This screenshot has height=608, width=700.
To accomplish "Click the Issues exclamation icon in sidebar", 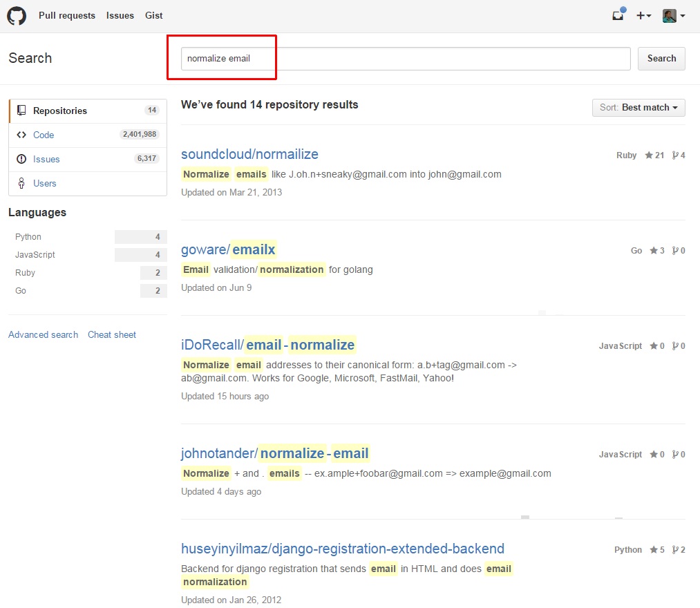I will 21,159.
